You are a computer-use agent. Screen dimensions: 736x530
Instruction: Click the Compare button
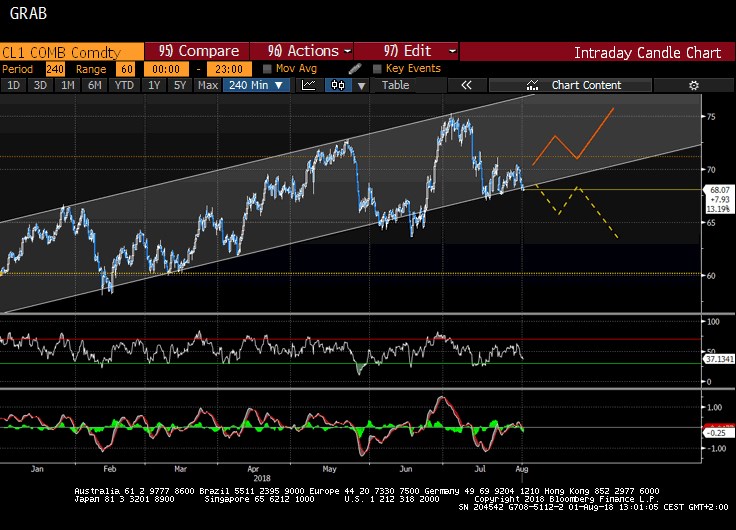pyautogui.click(x=198, y=51)
